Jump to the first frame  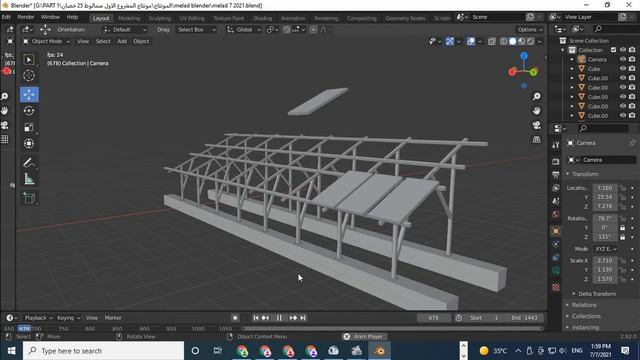tap(256, 318)
